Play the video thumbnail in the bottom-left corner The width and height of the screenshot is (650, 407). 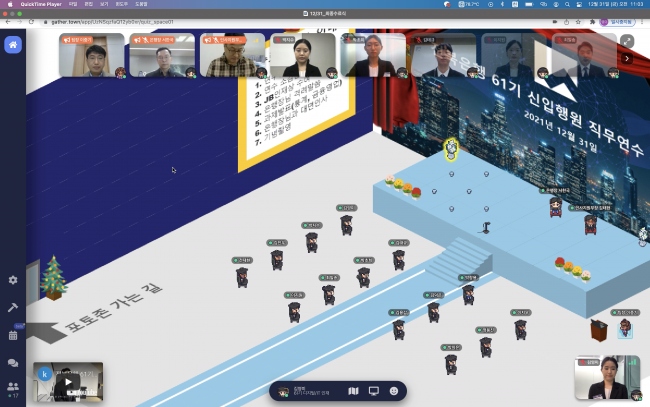coord(68,381)
